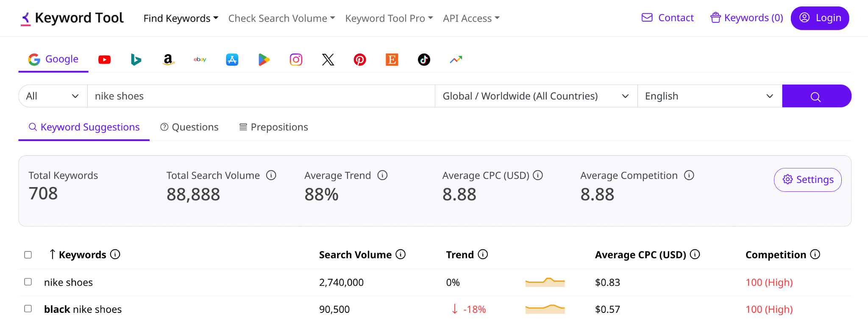This screenshot has height=323, width=868.
Task: Open the Contact link
Action: pos(668,18)
